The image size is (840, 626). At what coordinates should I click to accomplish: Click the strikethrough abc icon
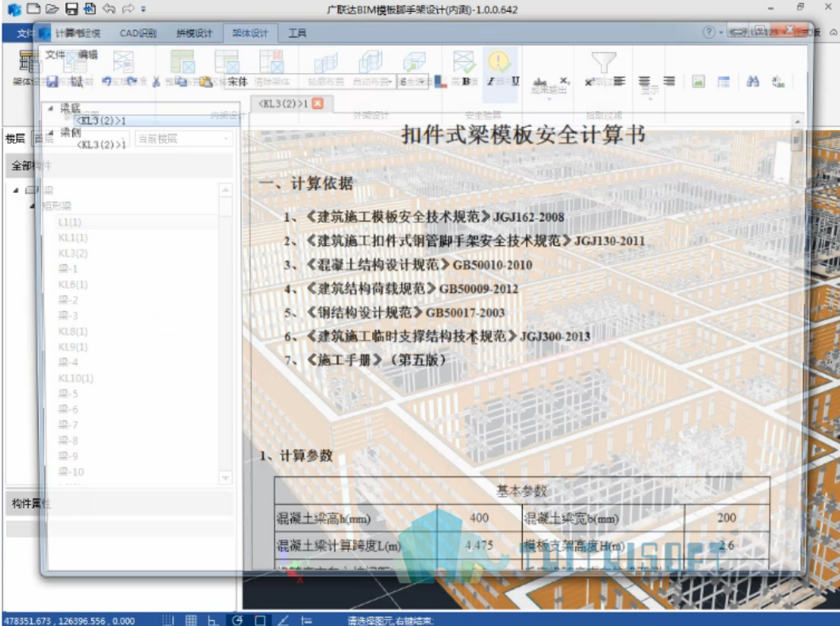point(540,82)
